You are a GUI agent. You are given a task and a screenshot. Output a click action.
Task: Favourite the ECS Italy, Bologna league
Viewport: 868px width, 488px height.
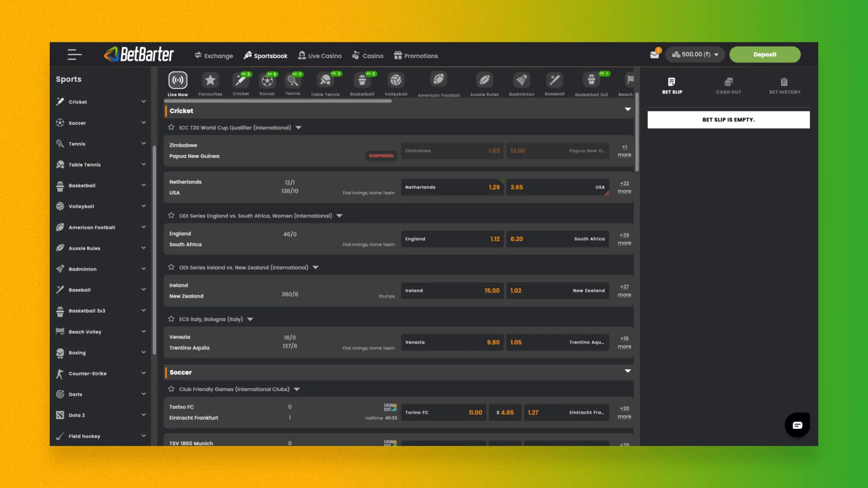[x=171, y=319]
